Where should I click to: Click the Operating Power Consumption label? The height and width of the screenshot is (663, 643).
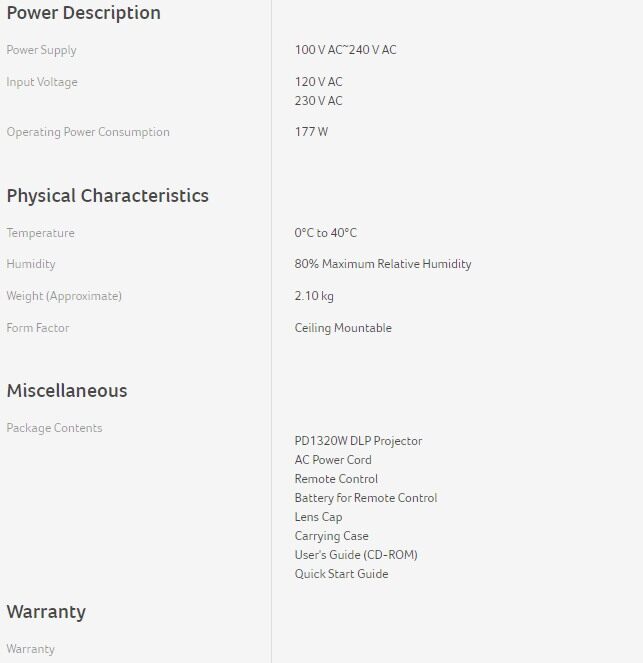click(x=88, y=132)
